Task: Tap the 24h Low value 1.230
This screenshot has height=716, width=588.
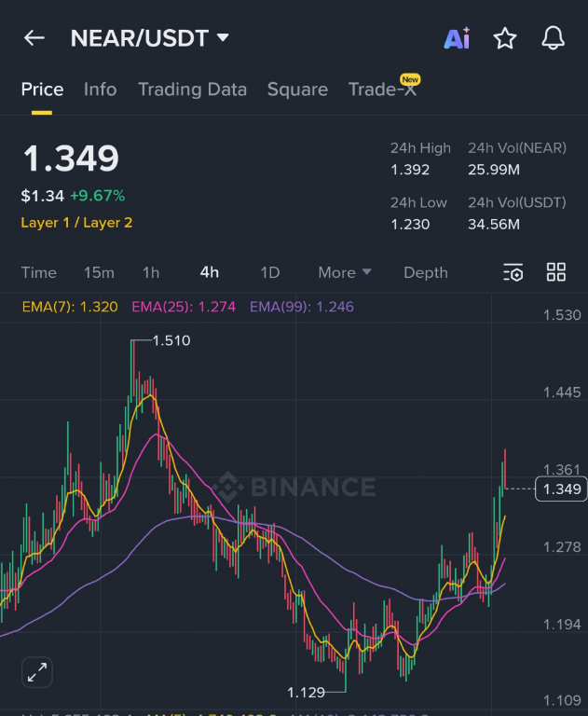Action: [410, 225]
